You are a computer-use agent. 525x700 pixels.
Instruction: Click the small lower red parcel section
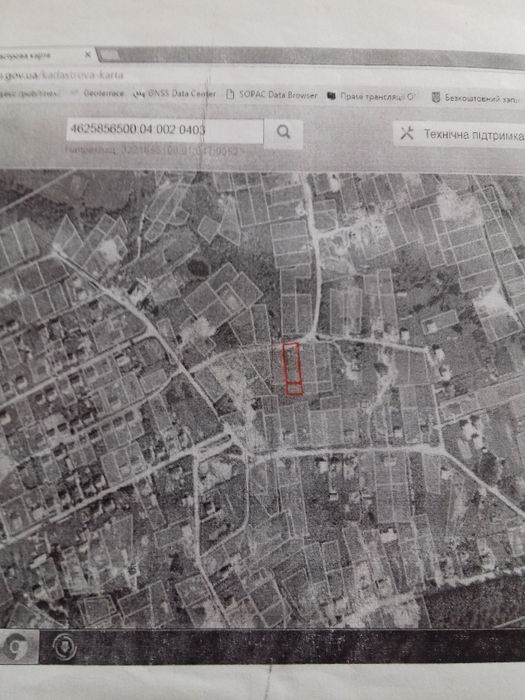294,389
